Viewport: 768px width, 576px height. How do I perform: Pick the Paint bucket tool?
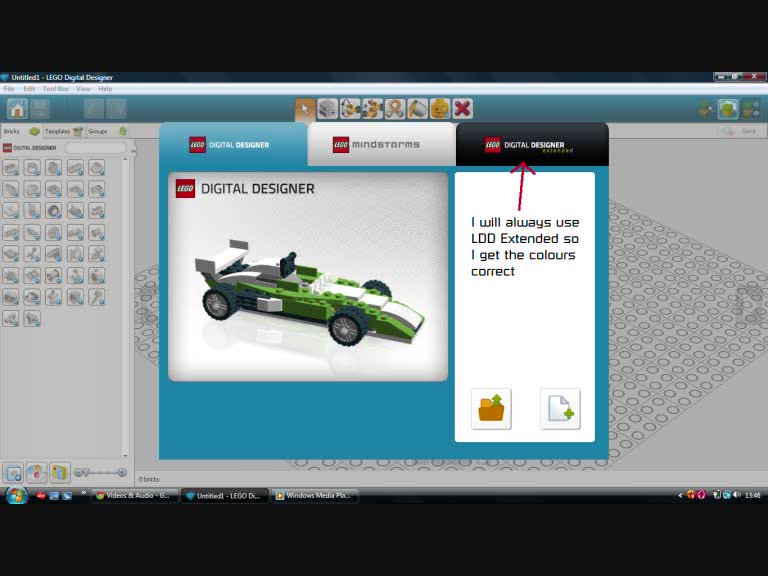coord(417,109)
